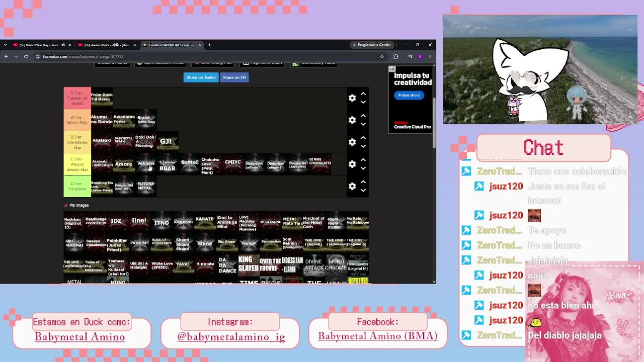Click the Arkadia song tile
This screenshot has width=644, height=362.
tap(146, 164)
